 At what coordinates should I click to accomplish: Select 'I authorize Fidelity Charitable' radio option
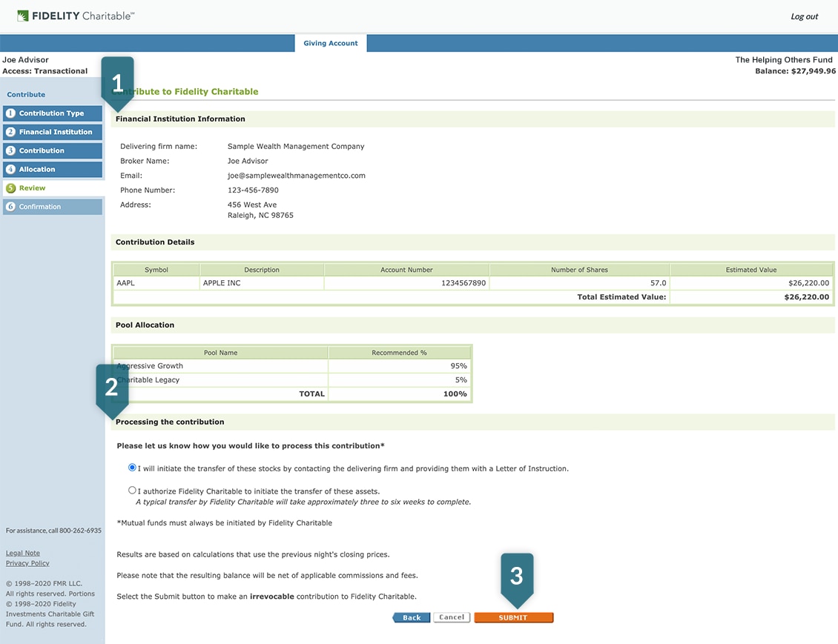(132, 490)
